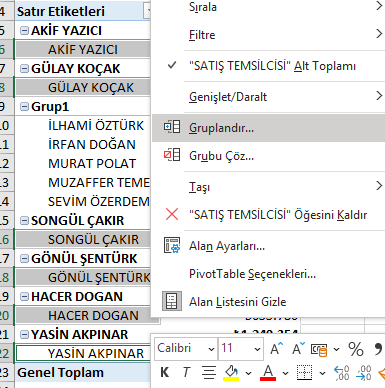Apply percent style format
This screenshot has height=388, width=385.
[x=356, y=349]
